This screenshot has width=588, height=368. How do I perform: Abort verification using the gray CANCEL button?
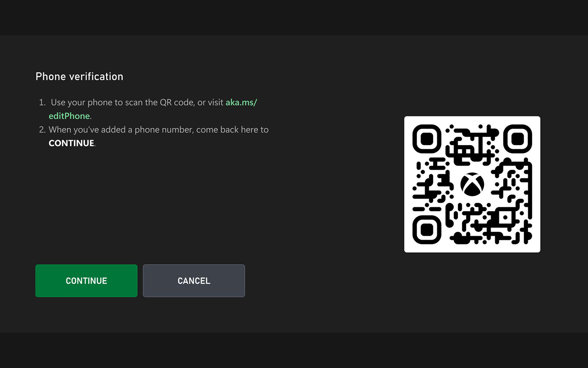pos(194,281)
